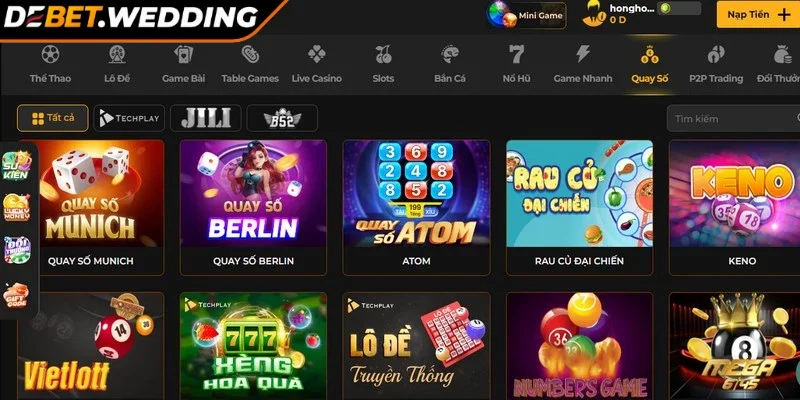This screenshot has height=400, width=800.
Task: Open the Gift Code sidebar icon
Action: 17,295
